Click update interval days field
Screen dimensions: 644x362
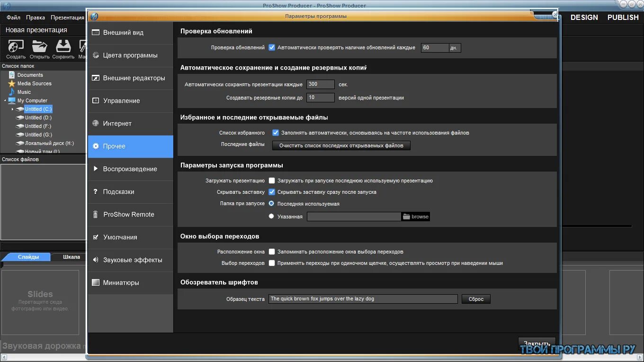(435, 48)
